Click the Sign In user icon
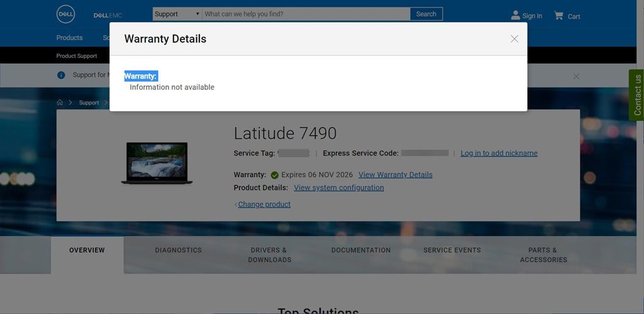The image size is (644, 314). click(x=516, y=15)
